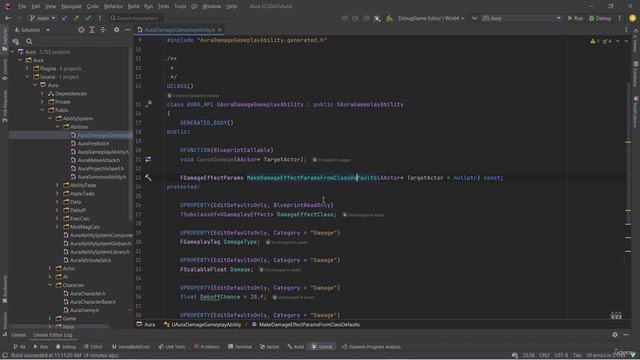This screenshot has height=360, width=640.
Task: Hide the Unreal tool window with minus icon
Action: 626,335
